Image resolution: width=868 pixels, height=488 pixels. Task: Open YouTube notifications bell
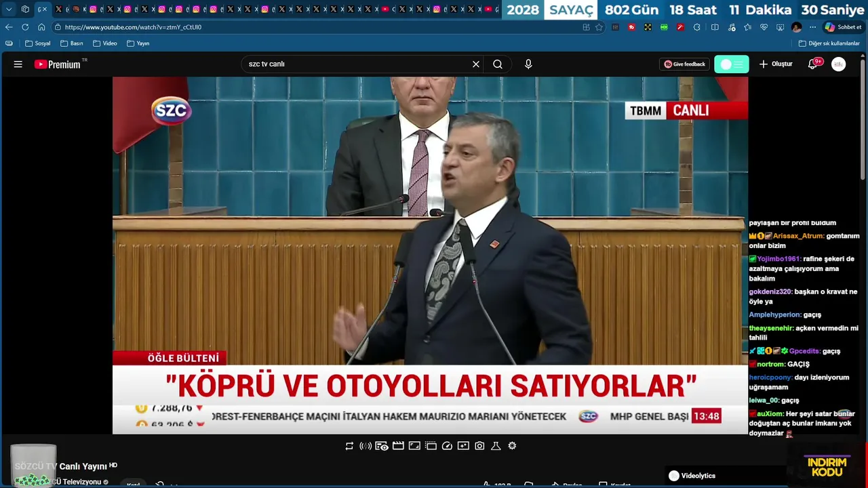(812, 64)
